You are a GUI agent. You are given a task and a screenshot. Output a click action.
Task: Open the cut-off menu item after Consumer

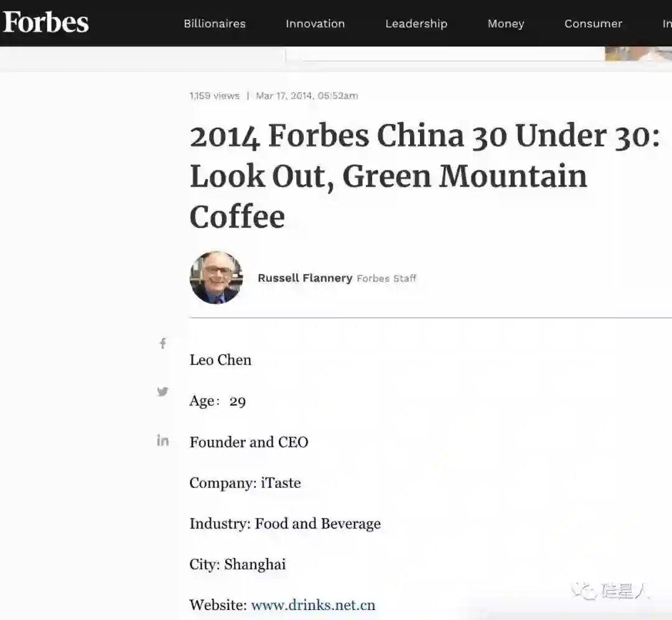667,24
